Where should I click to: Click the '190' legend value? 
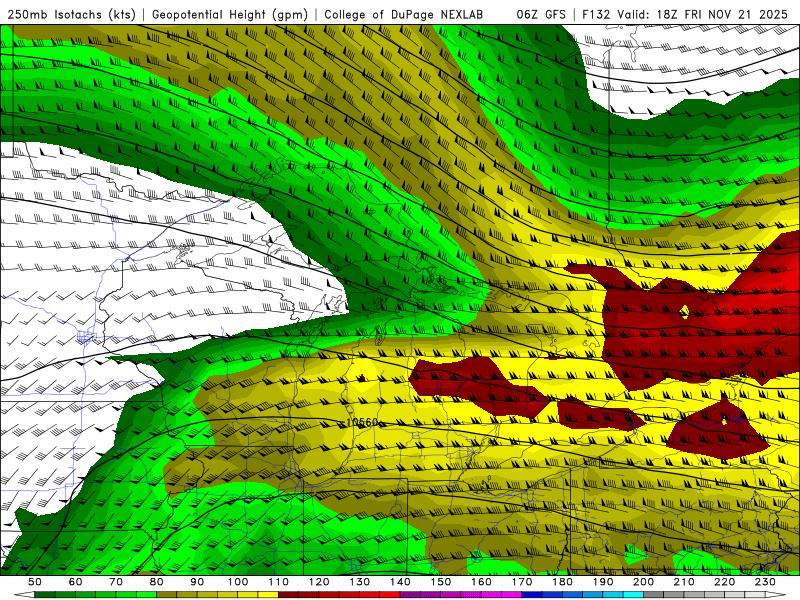click(603, 582)
